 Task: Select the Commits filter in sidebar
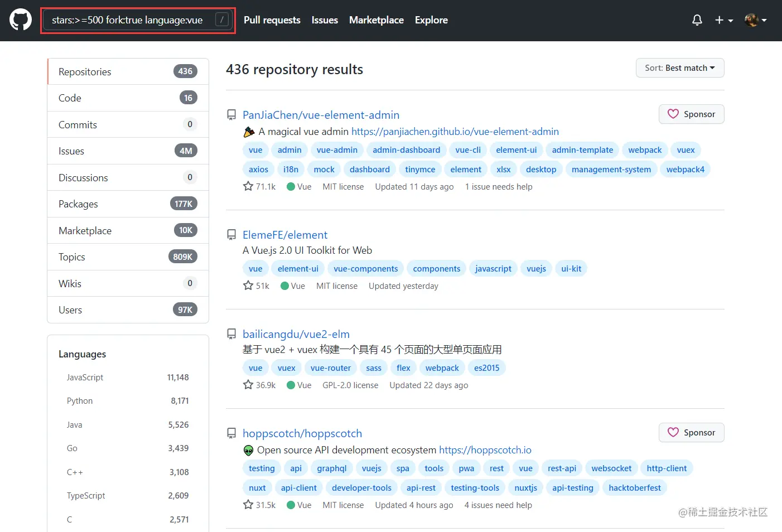tap(128, 124)
